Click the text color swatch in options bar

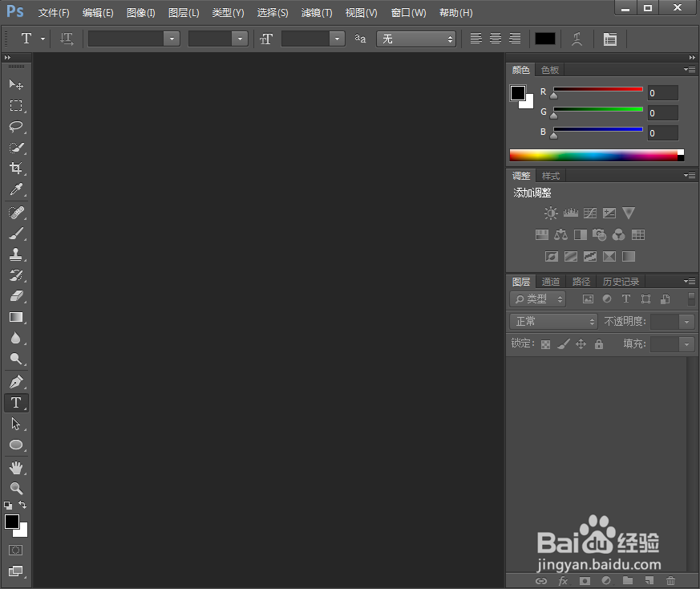(545, 39)
